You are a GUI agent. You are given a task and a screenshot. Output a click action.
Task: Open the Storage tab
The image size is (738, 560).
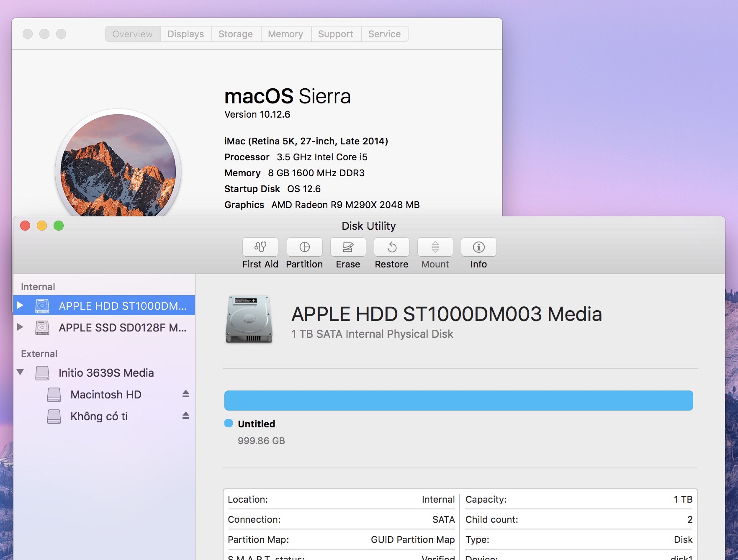tap(236, 34)
